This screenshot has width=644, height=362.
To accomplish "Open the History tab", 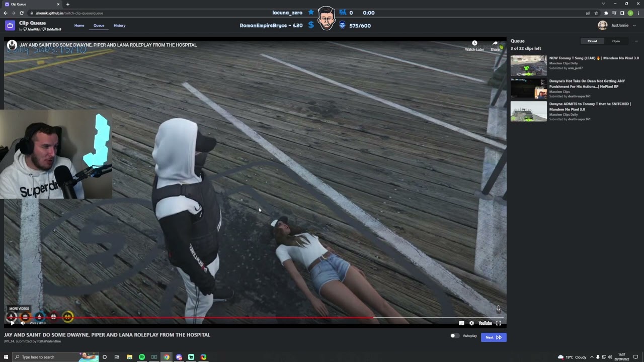I will (119, 26).
